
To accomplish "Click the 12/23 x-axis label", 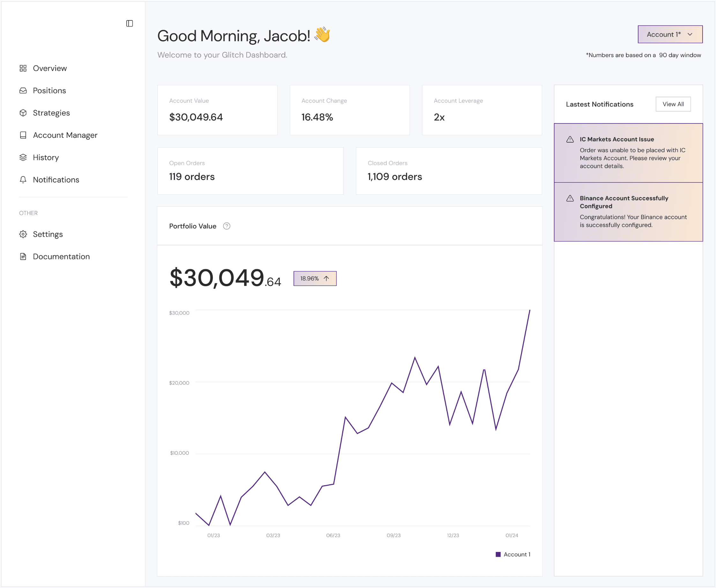I will pos(453,535).
